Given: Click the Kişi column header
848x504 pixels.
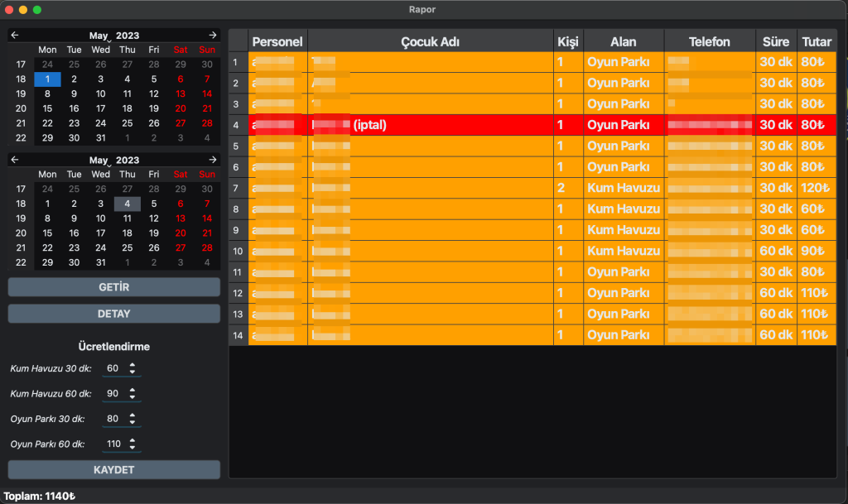Looking at the screenshot, I should tap(568, 41).
